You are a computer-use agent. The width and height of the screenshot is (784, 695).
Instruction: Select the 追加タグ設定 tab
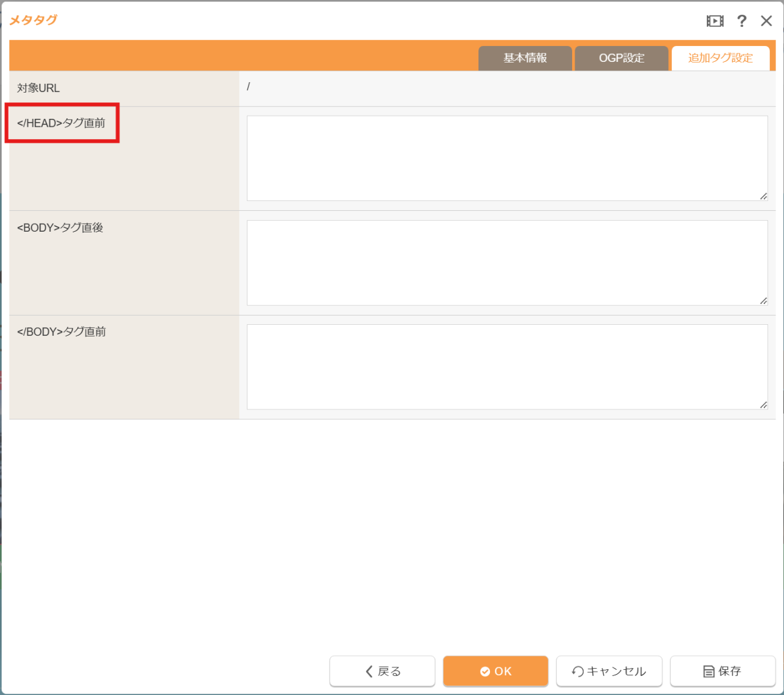[720, 58]
